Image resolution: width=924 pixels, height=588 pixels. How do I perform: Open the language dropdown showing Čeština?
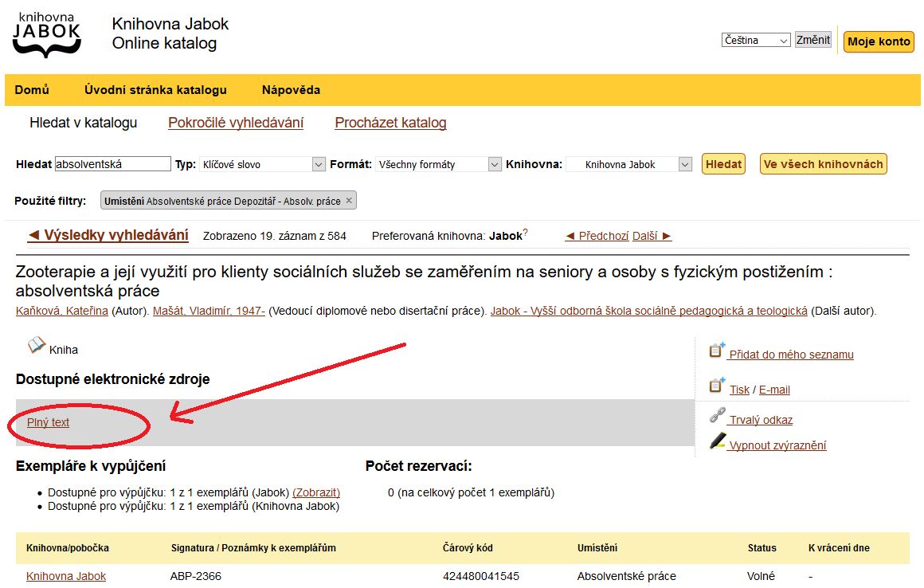coord(755,40)
